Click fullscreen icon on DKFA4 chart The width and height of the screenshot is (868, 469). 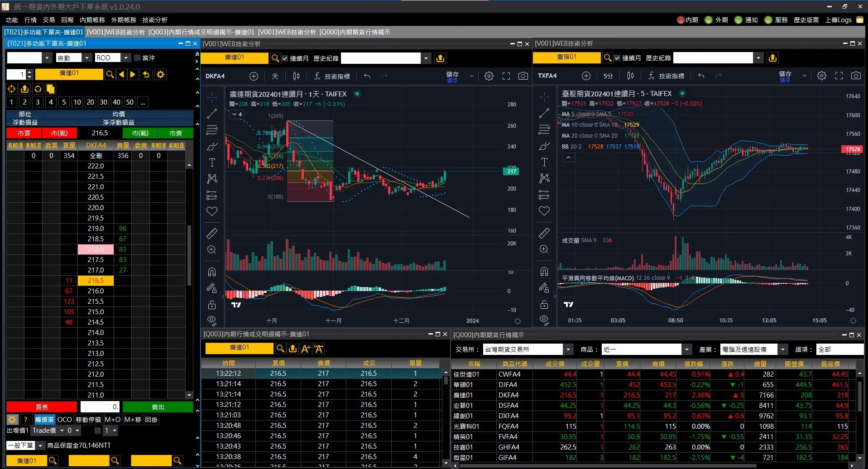click(506, 76)
